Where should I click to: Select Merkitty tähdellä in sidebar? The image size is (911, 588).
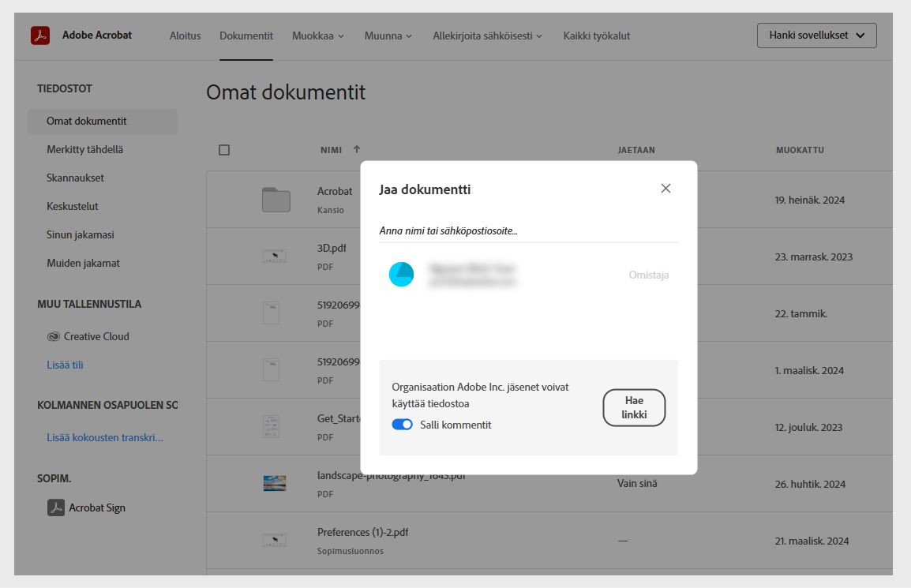click(x=84, y=150)
